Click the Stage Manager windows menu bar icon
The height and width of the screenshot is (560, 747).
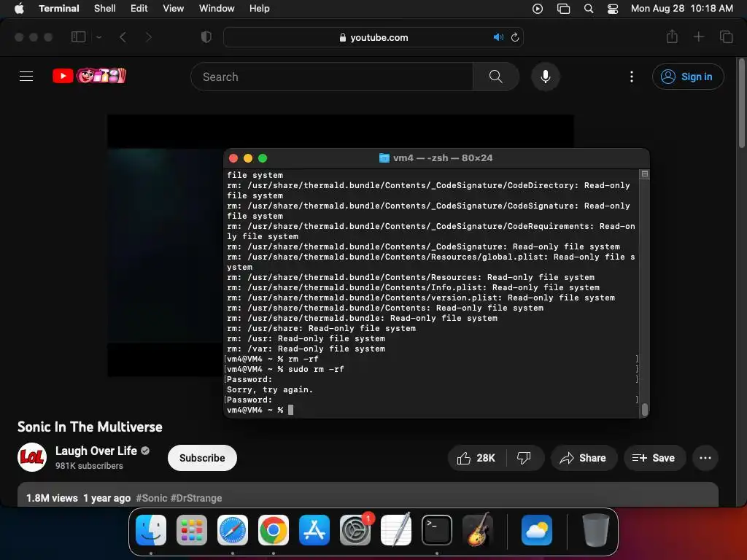coord(563,9)
